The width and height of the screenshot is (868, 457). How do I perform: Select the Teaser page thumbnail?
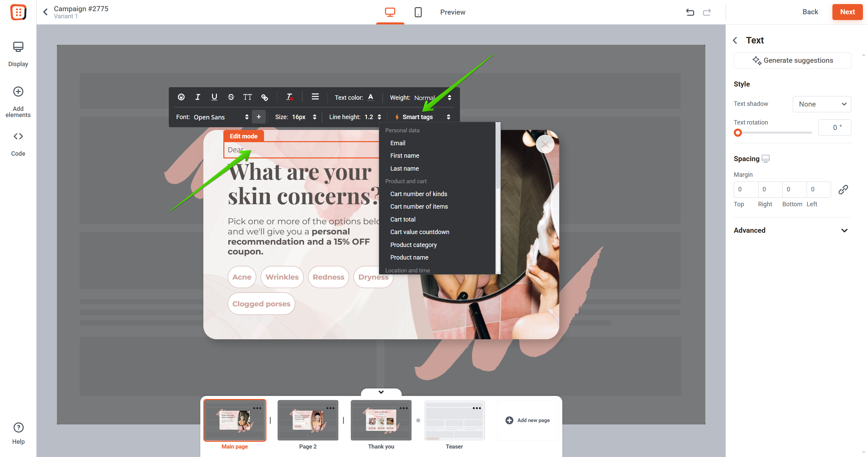click(x=454, y=420)
